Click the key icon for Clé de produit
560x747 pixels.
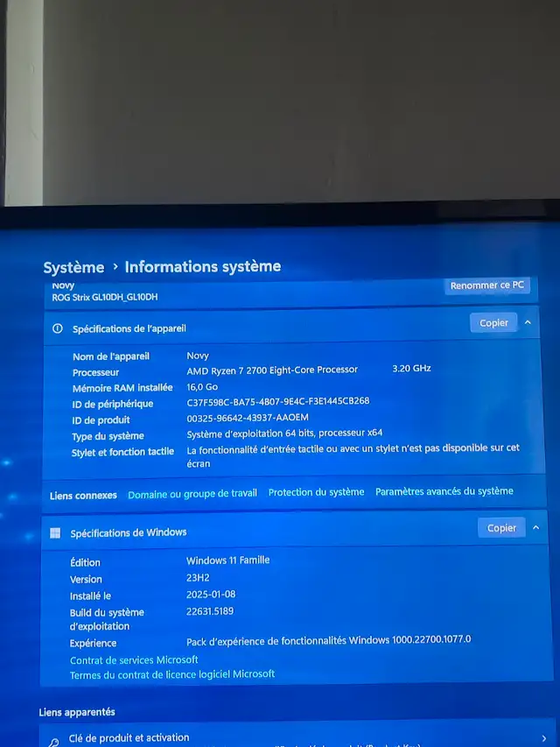53,742
